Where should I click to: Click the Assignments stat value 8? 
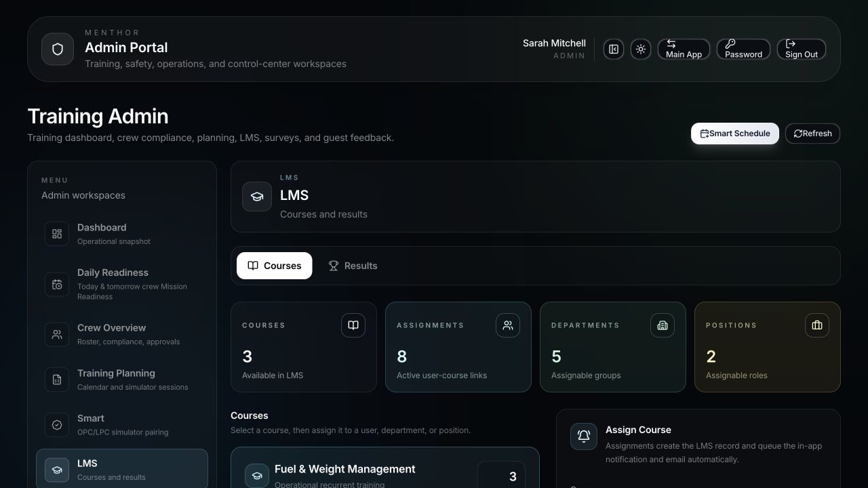pyautogui.click(x=402, y=357)
